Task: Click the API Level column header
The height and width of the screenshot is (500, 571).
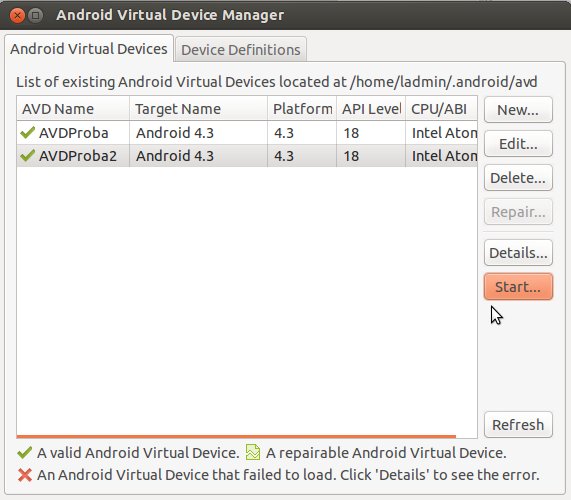Action: (371, 109)
